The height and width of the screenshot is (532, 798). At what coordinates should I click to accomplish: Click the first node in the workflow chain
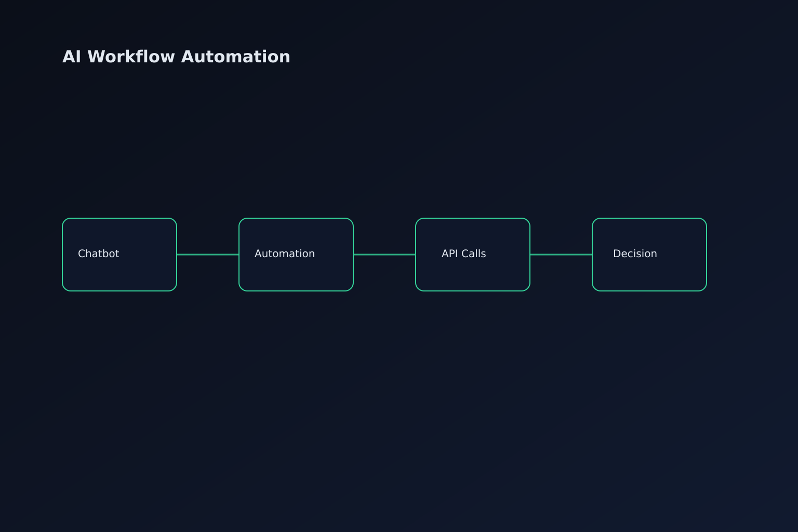119,254
